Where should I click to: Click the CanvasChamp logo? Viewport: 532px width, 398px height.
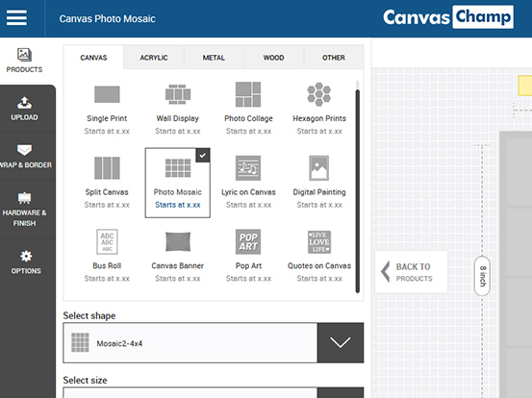pyautogui.click(x=448, y=17)
